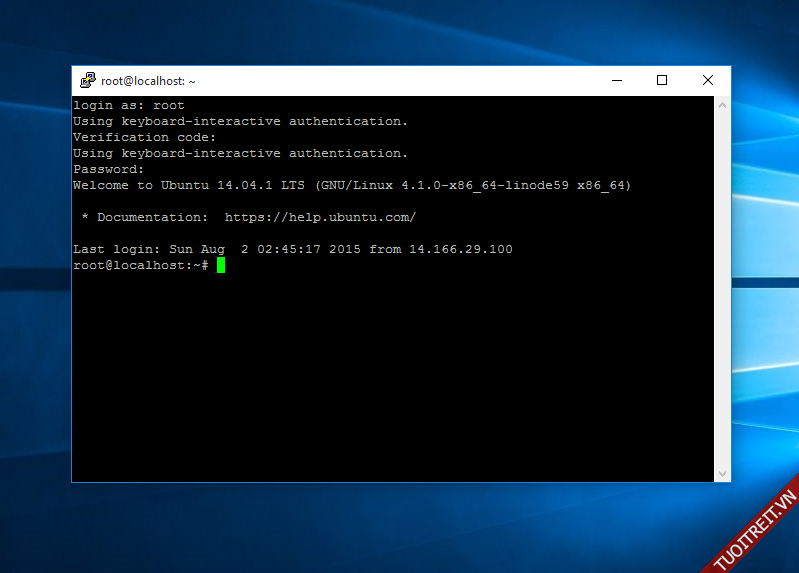Minimize the PuTTY terminal window

coord(615,81)
